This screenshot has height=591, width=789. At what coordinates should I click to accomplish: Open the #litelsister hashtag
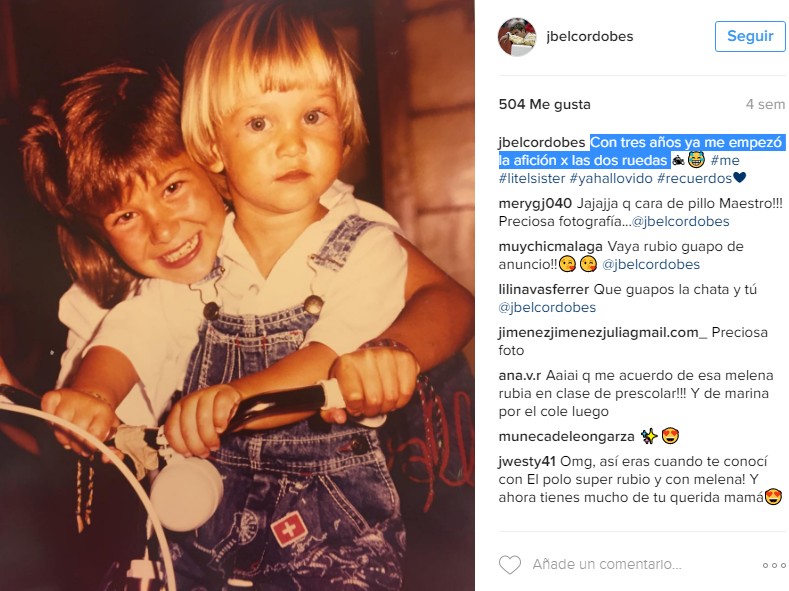(532, 178)
